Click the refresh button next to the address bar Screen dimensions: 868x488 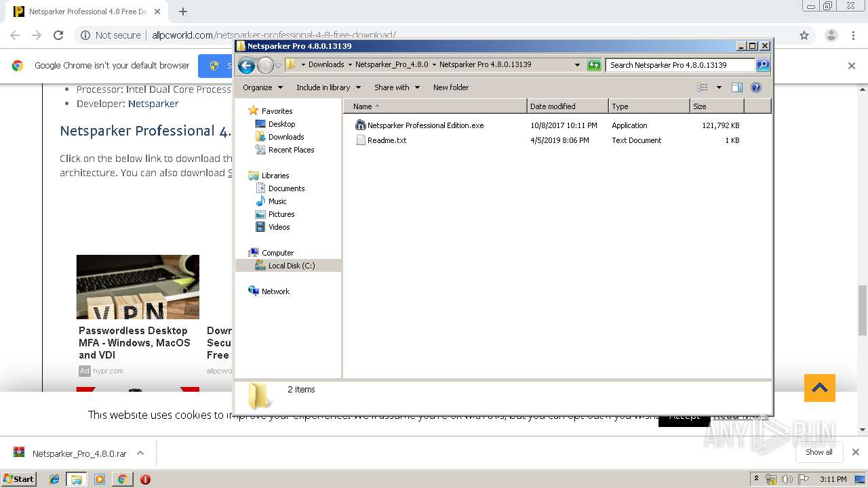pyautogui.click(x=594, y=65)
